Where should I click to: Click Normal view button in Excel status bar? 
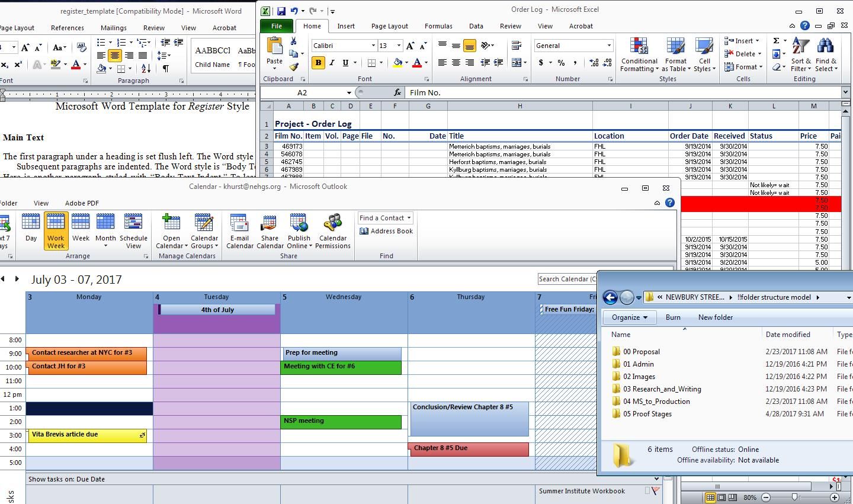(x=710, y=497)
